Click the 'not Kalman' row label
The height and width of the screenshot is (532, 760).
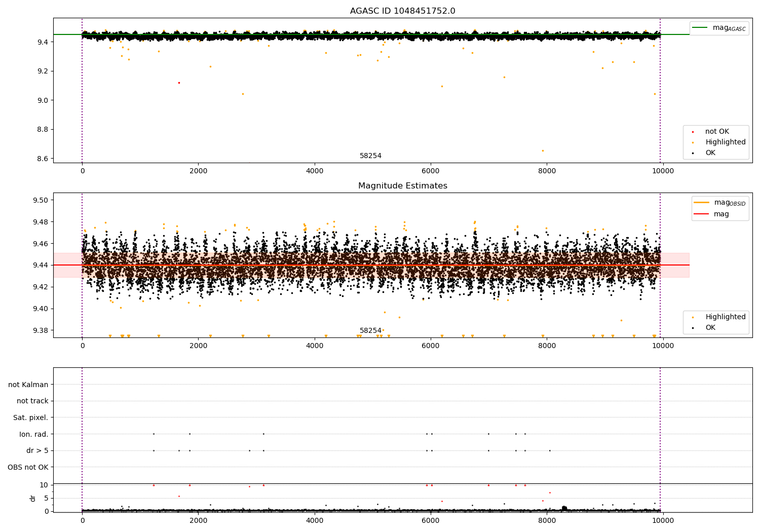(x=28, y=385)
